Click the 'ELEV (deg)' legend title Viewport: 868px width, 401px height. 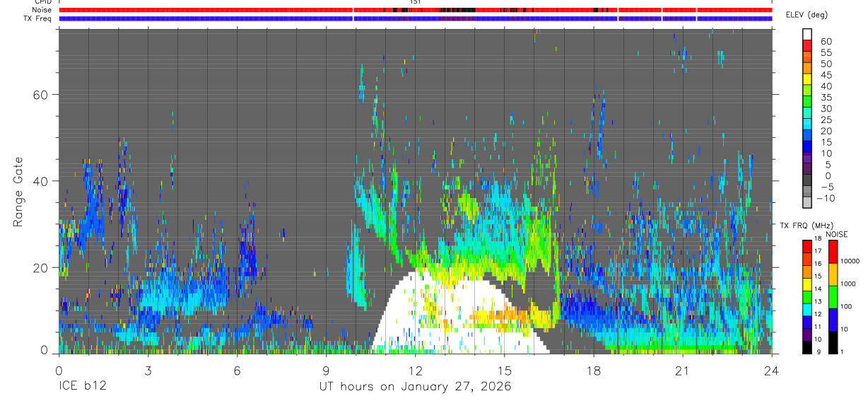click(807, 15)
